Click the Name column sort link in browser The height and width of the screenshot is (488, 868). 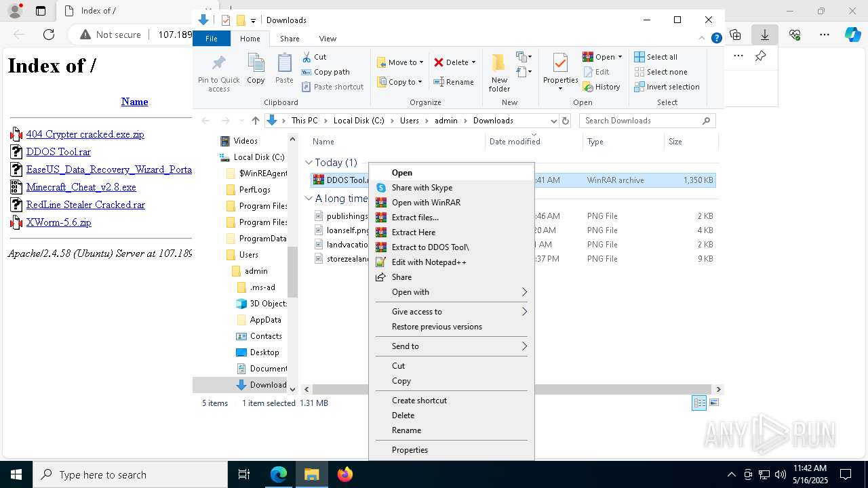(134, 102)
